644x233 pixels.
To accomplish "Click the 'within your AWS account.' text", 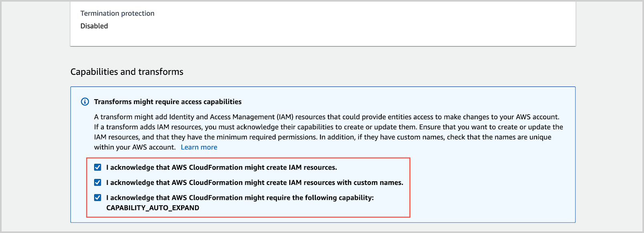I will pos(135,147).
